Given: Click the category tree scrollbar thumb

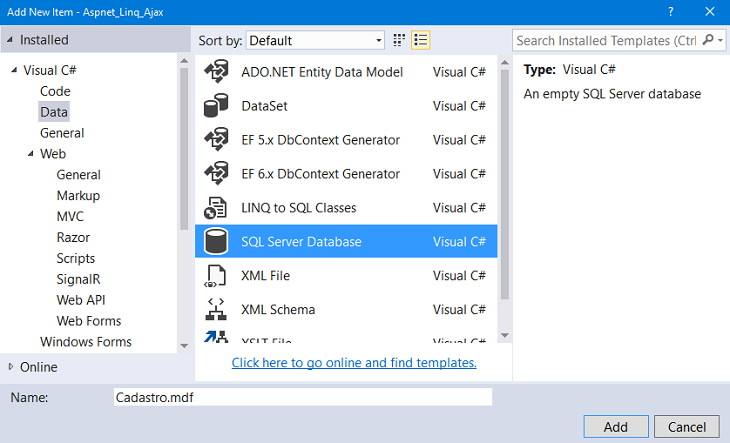Looking at the screenshot, I should 184,149.
